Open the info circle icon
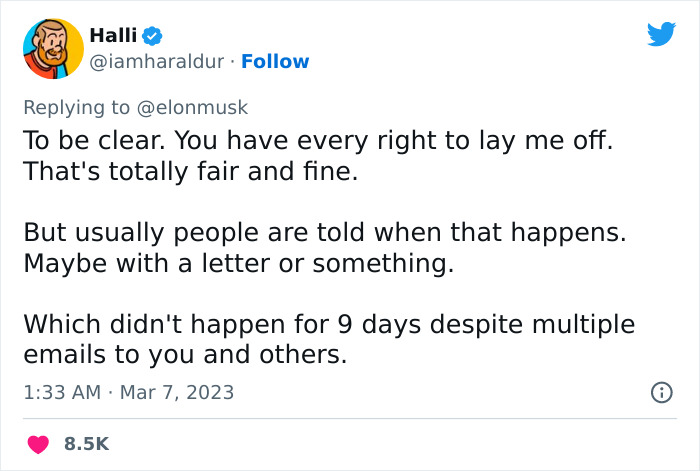This screenshot has width=700, height=471. pyautogui.click(x=661, y=393)
